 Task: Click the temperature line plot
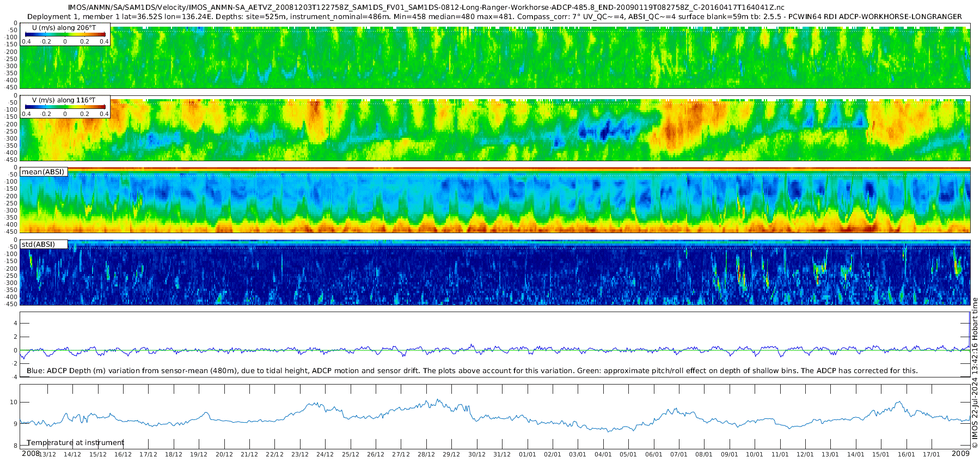point(495,417)
